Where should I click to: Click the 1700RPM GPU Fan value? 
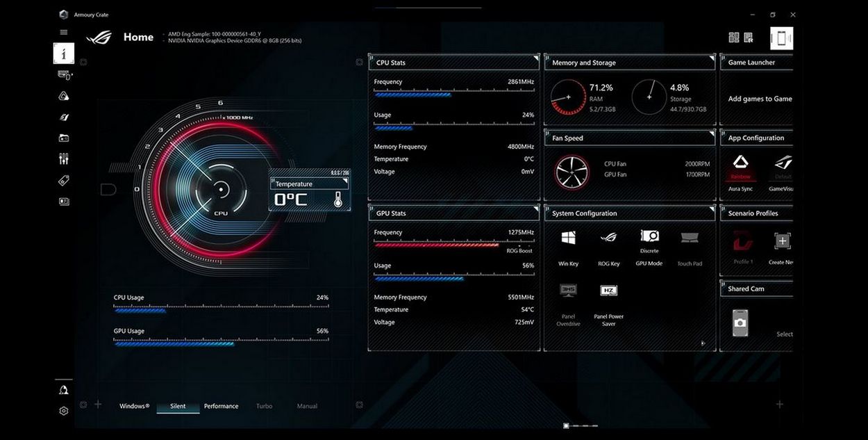pyautogui.click(x=697, y=174)
